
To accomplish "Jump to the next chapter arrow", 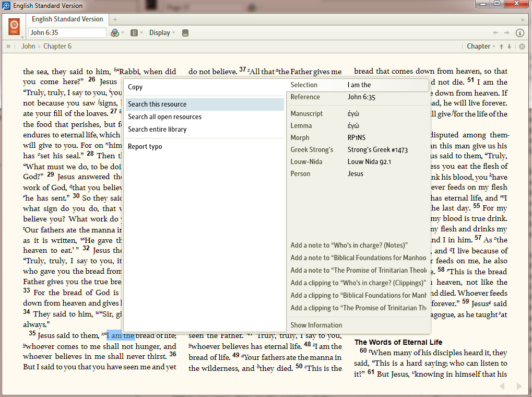I will pyautogui.click(x=509, y=46).
